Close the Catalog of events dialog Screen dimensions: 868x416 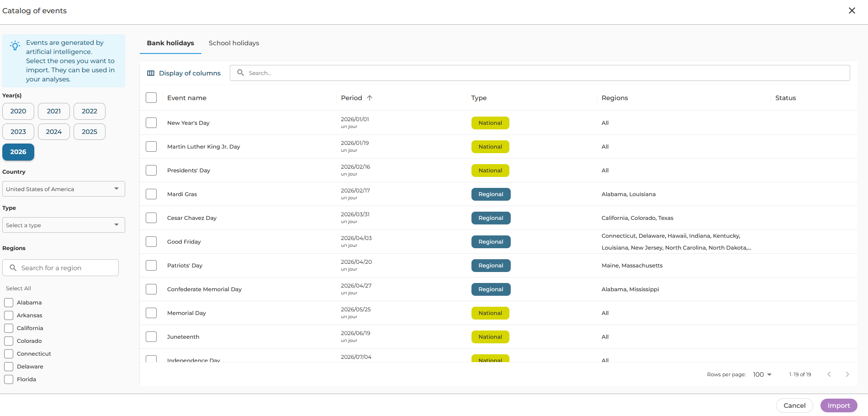852,11
